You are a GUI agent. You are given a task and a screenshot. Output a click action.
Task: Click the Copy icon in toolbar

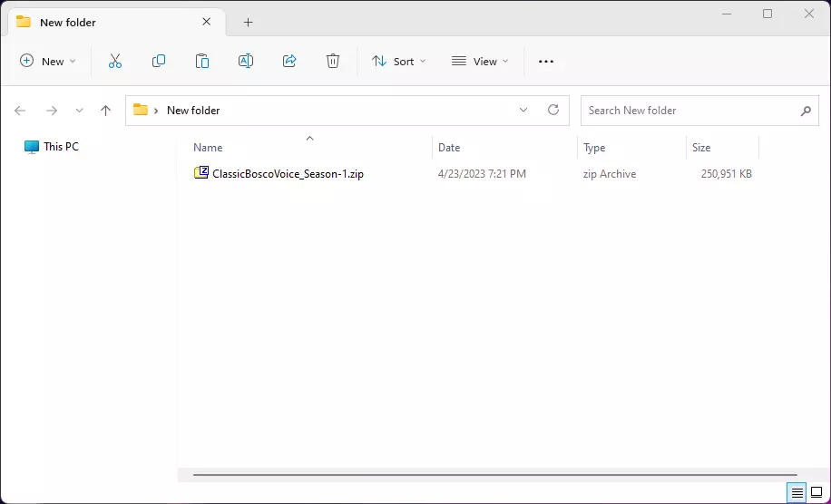(159, 62)
